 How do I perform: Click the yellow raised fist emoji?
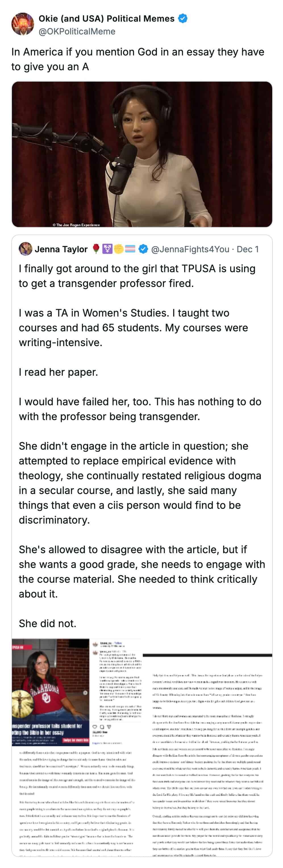point(118,249)
